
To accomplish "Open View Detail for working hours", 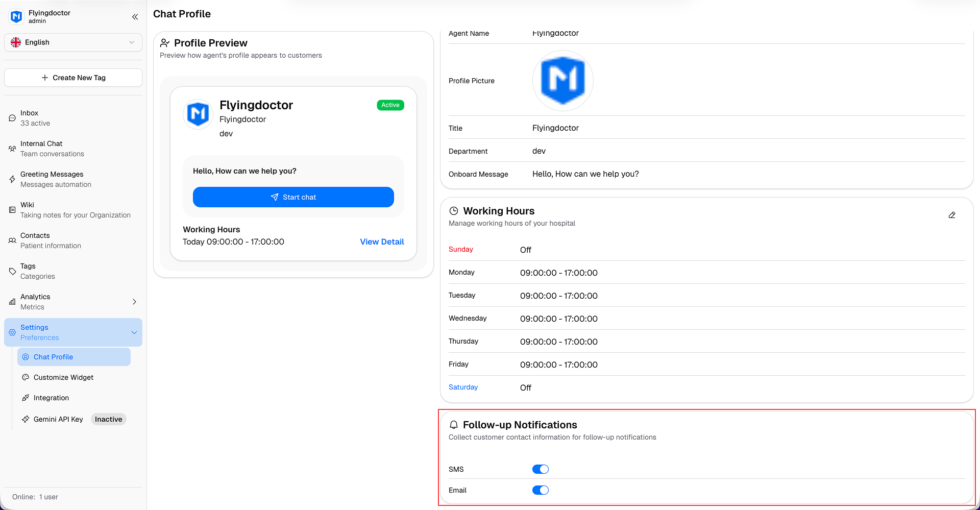I will [382, 241].
